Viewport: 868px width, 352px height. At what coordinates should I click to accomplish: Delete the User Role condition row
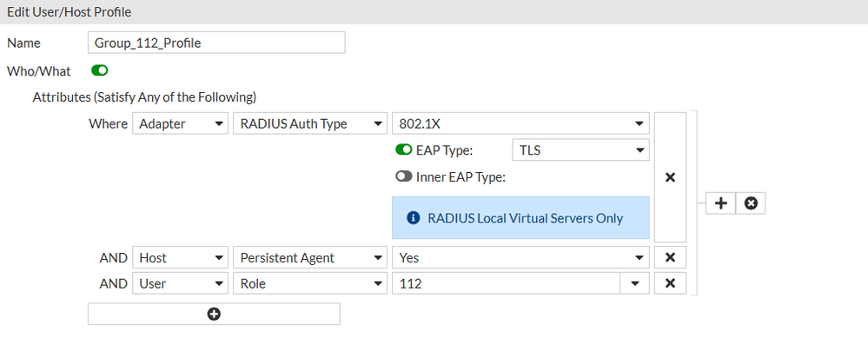coord(669,283)
